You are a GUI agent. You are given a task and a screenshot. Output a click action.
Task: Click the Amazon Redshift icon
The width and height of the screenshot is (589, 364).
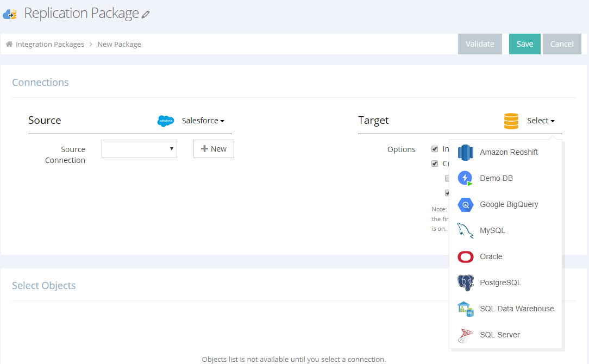tap(466, 152)
